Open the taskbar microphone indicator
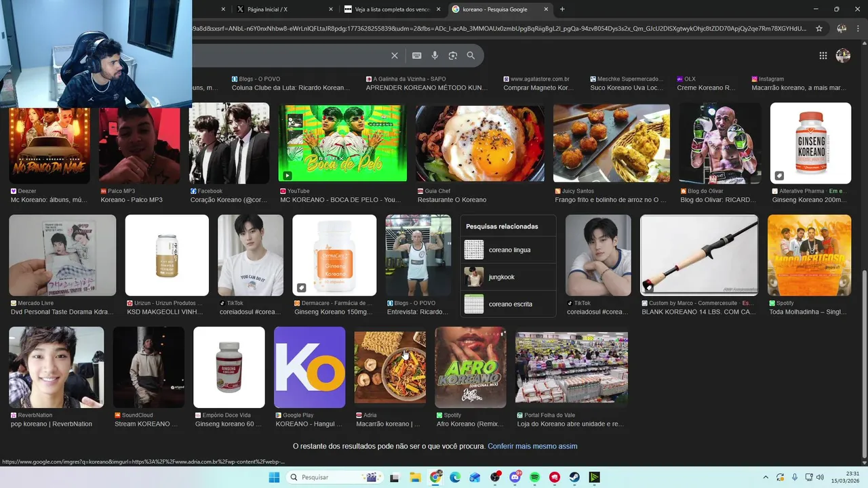The height and width of the screenshot is (488, 868). [795, 477]
